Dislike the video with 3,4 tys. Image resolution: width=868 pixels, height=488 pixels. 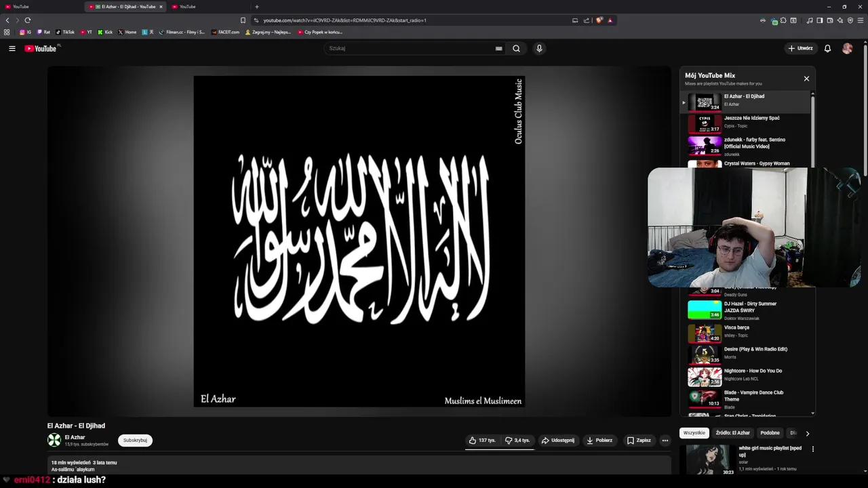click(x=517, y=440)
